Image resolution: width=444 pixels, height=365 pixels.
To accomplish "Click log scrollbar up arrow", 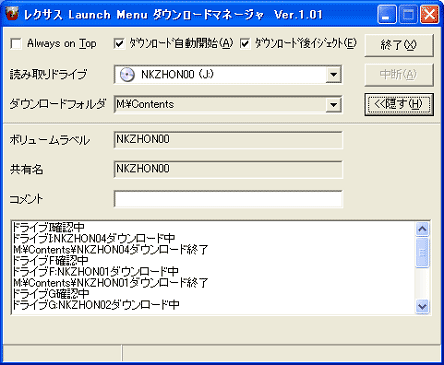I will (422, 229).
